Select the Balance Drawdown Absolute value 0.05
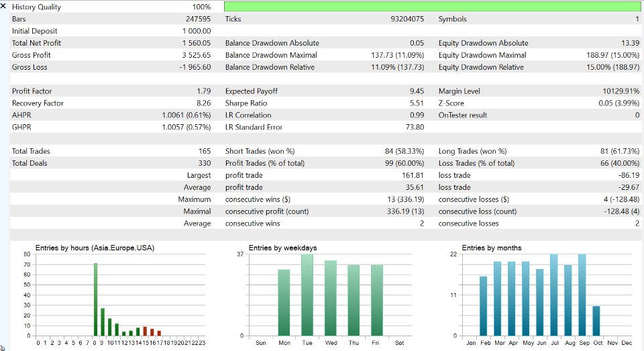Screen dimensions: 644x351 417,43
